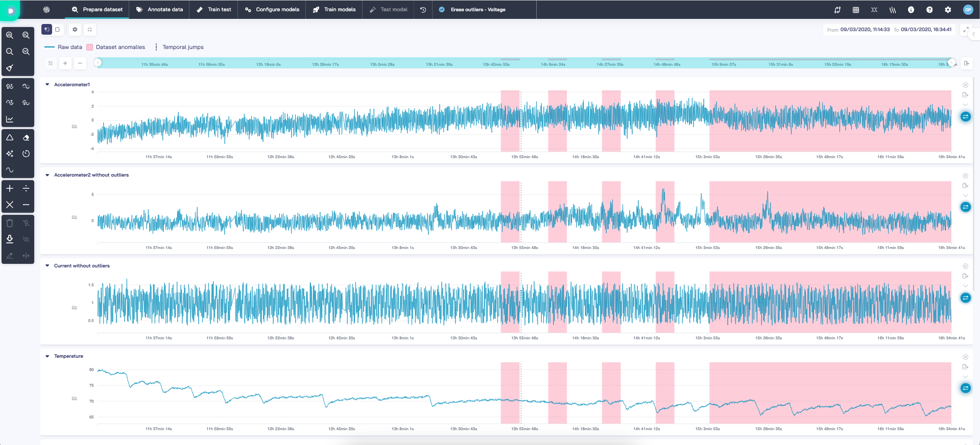Select the plain magnifier search tool
The image size is (980, 445).
click(x=10, y=52)
